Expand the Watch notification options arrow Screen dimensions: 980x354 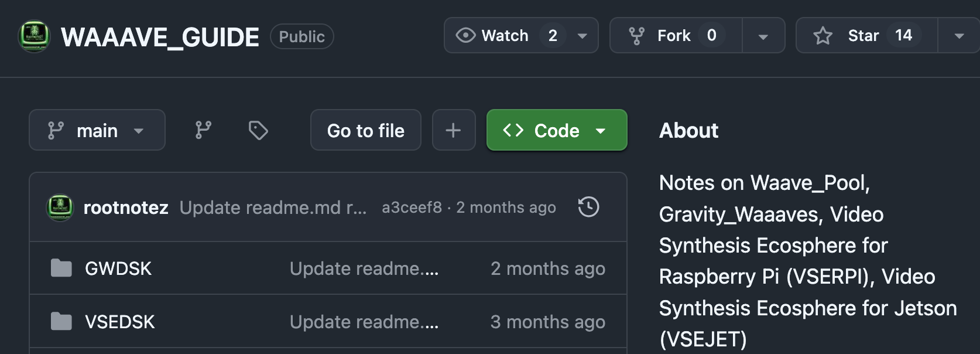pyautogui.click(x=582, y=36)
